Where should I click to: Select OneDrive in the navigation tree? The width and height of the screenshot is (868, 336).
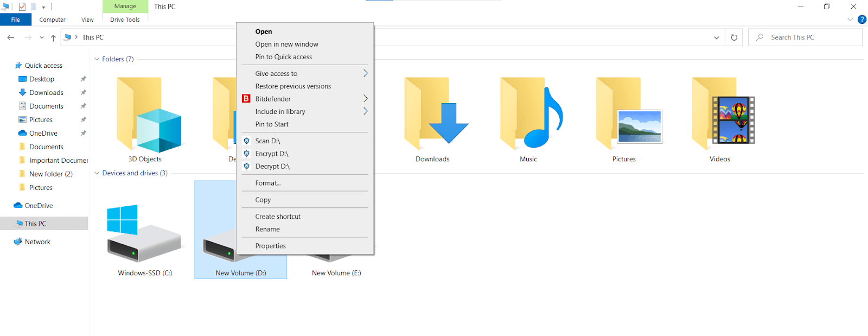coord(39,206)
